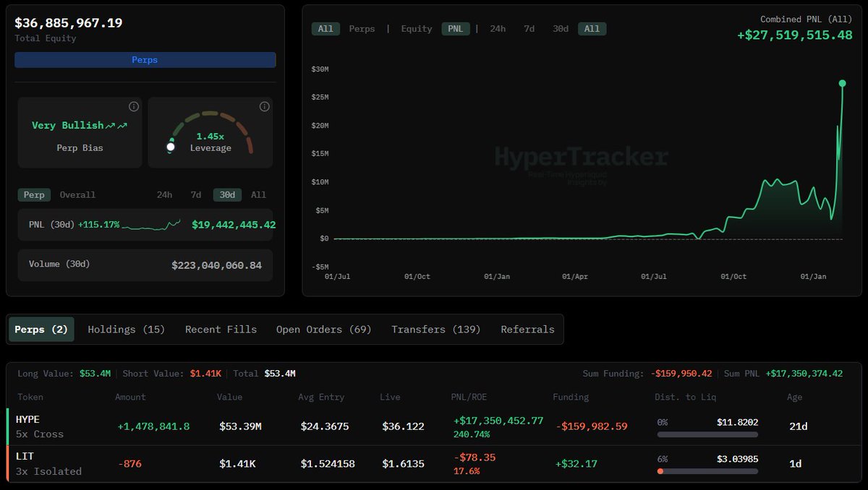Toggle chart filter to Perps

(x=362, y=29)
